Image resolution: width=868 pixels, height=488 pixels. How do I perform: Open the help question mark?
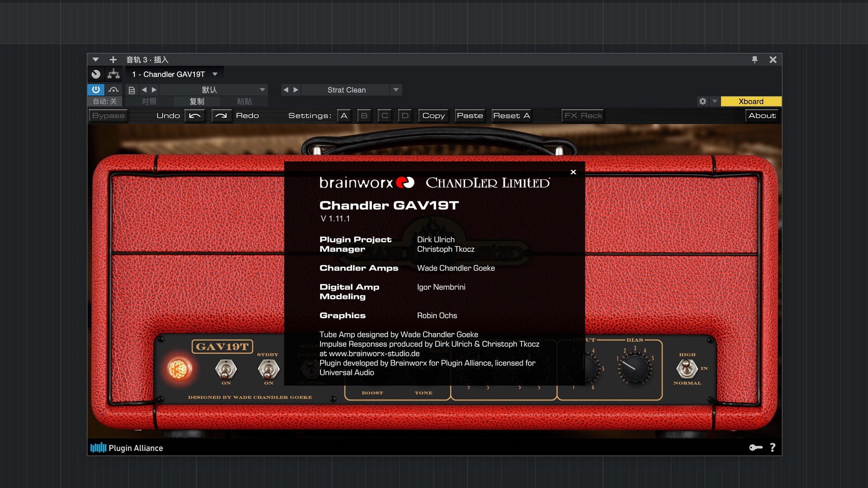[773, 447]
